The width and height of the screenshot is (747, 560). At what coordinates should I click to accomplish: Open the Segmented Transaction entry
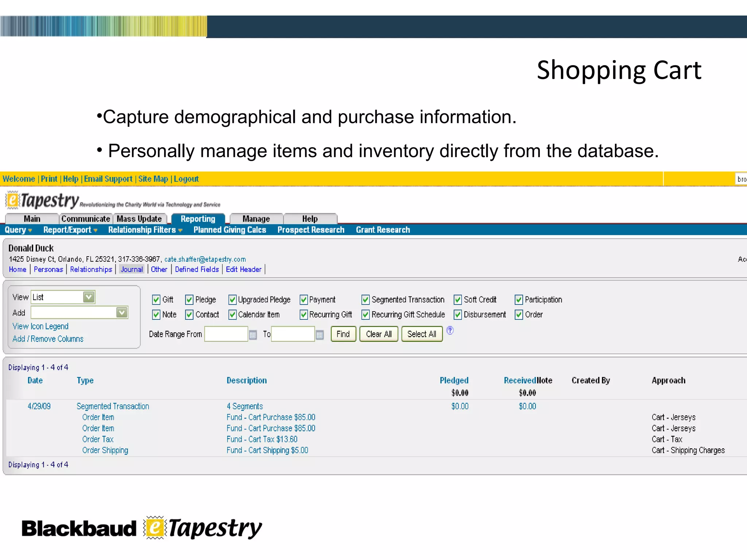(113, 406)
